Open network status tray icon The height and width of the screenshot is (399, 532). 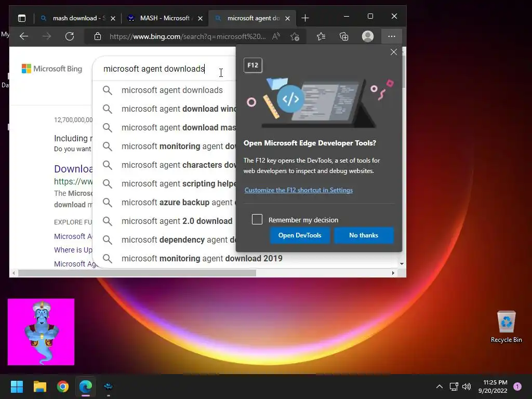tap(454, 387)
